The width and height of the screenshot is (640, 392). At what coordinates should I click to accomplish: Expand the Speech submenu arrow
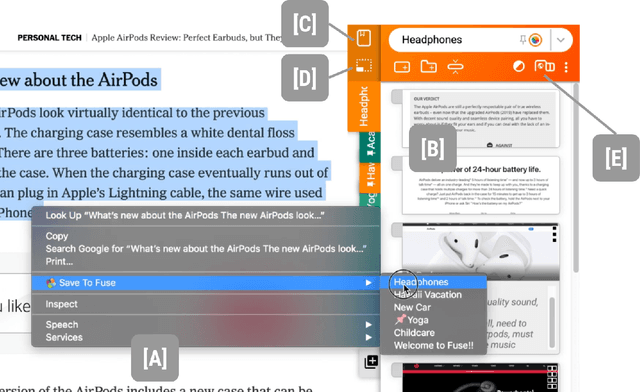pyautogui.click(x=369, y=325)
